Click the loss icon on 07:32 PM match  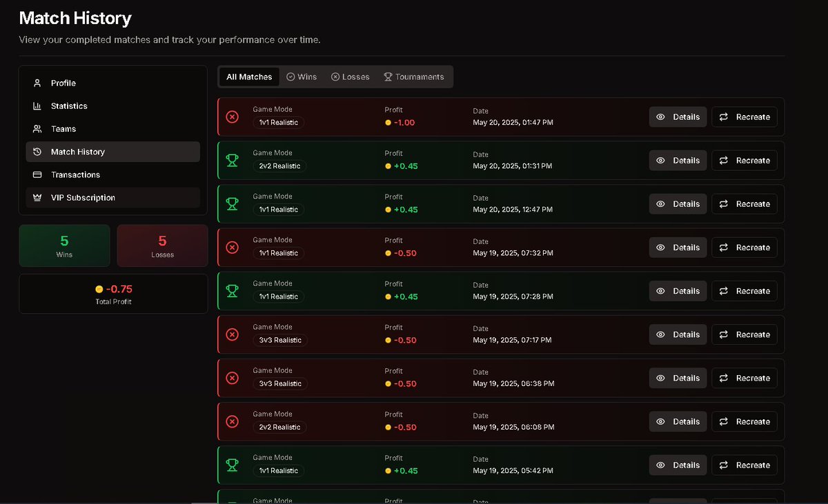(233, 248)
